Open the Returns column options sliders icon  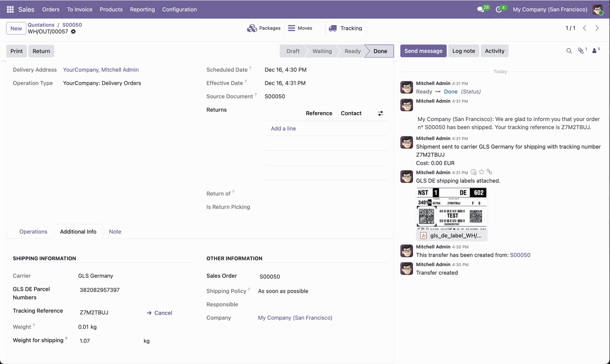[x=380, y=113]
